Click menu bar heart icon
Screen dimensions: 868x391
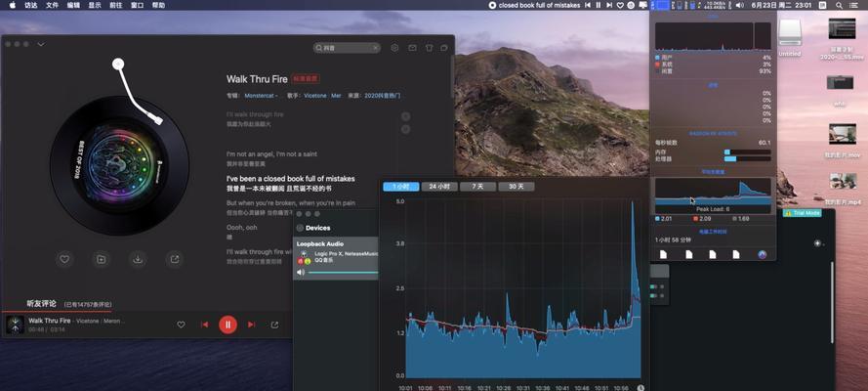coord(620,5)
